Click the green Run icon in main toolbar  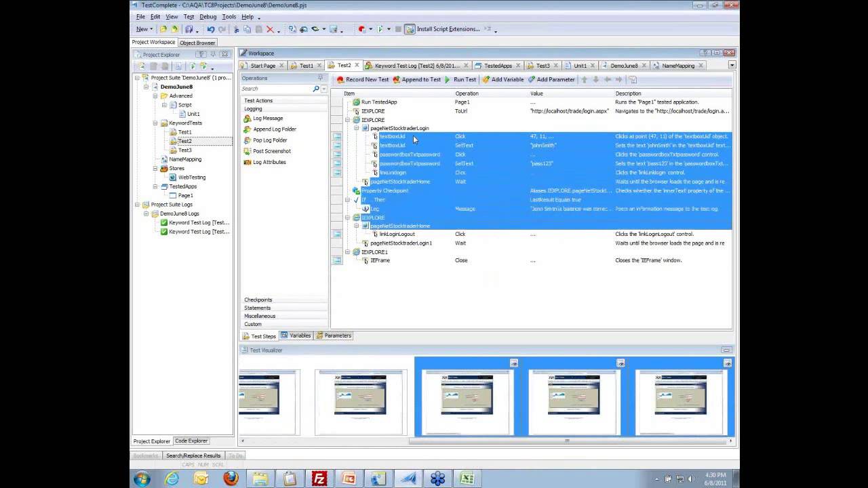click(380, 29)
